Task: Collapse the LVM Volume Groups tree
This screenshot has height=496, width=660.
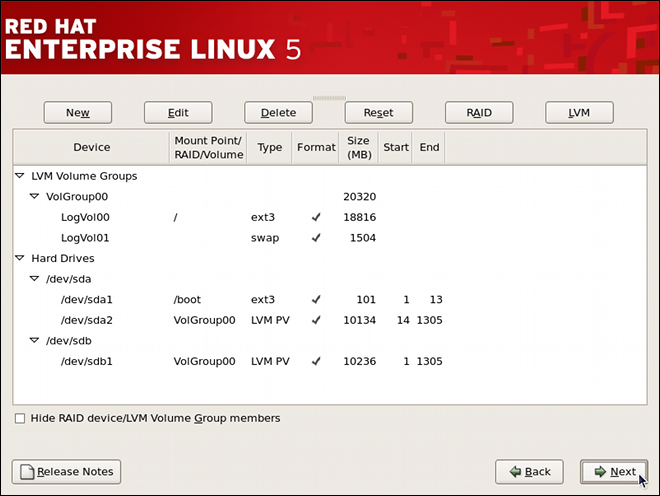Action: (x=20, y=176)
